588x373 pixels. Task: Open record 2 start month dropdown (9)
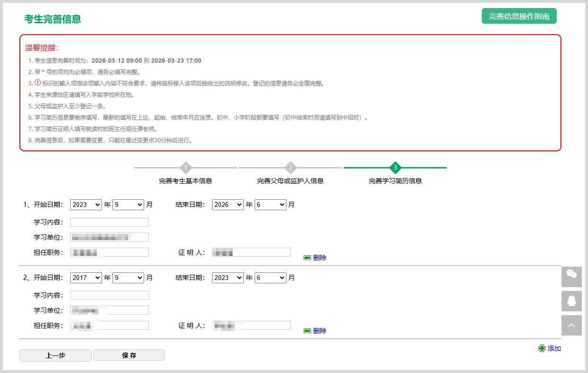click(x=128, y=278)
